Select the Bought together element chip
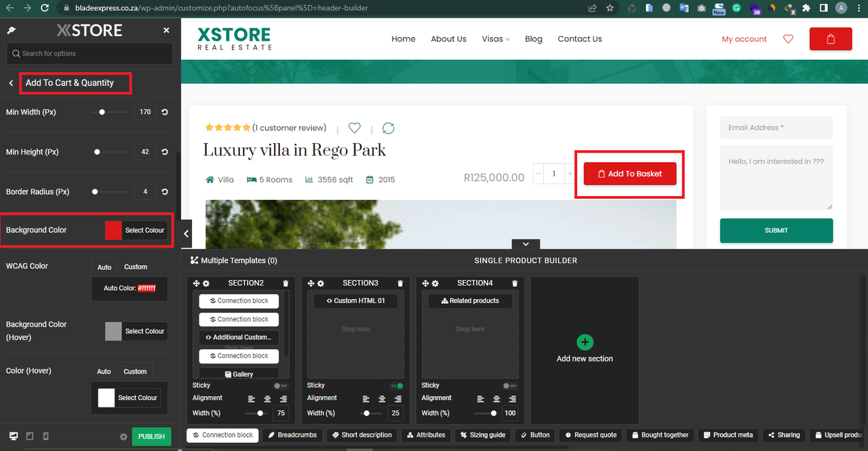Viewport: 868px width, 451px height. pos(660,435)
